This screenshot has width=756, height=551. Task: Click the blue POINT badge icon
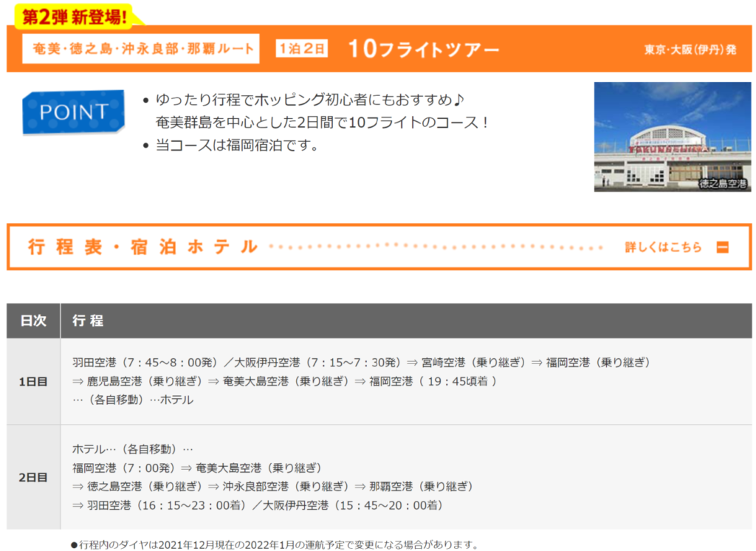pyautogui.click(x=73, y=112)
